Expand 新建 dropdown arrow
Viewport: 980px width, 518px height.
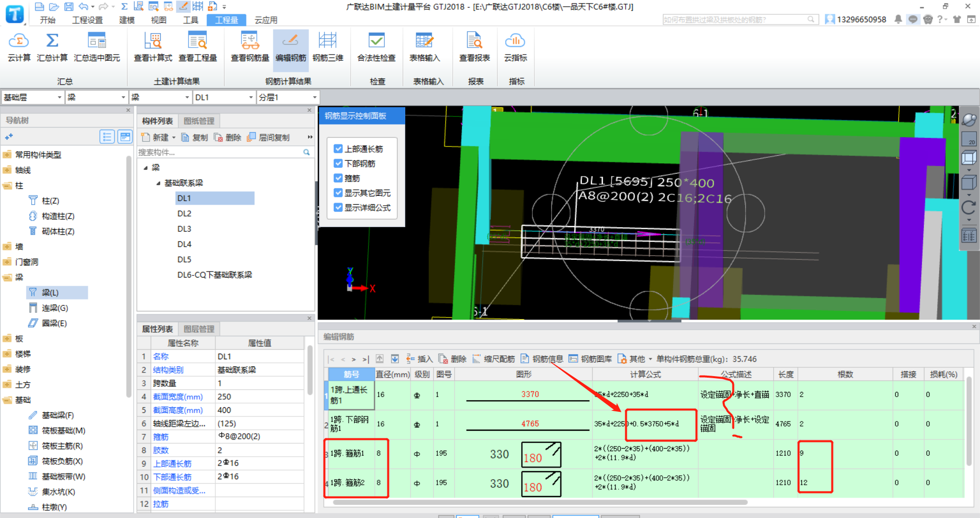(174, 137)
